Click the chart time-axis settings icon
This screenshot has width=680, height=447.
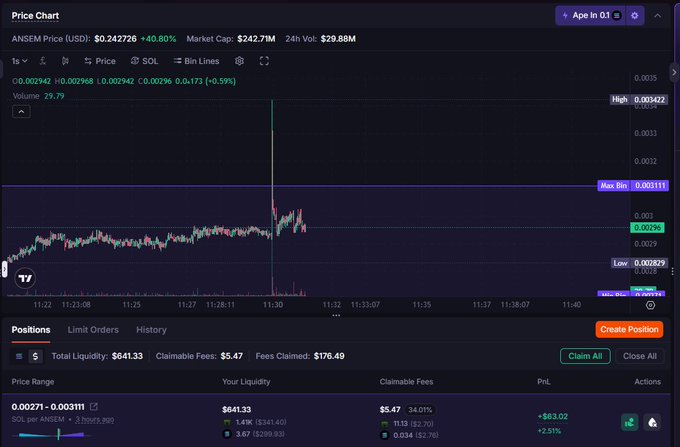point(650,305)
